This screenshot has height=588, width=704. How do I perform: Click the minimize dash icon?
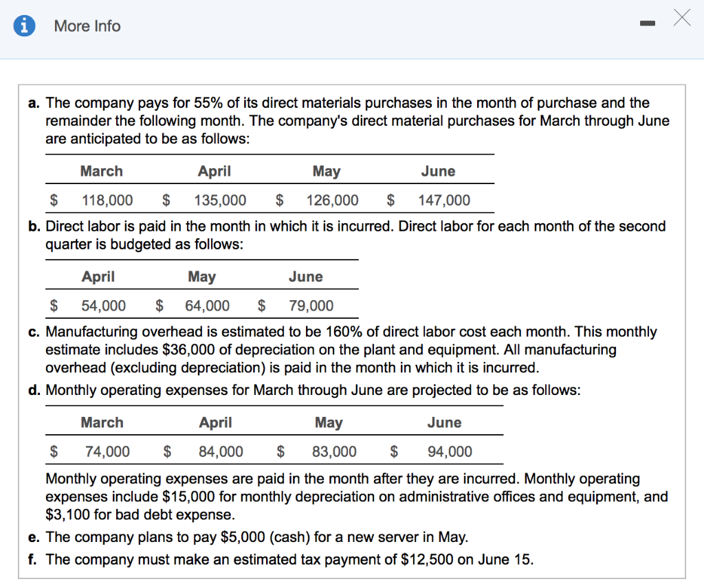pos(647,23)
